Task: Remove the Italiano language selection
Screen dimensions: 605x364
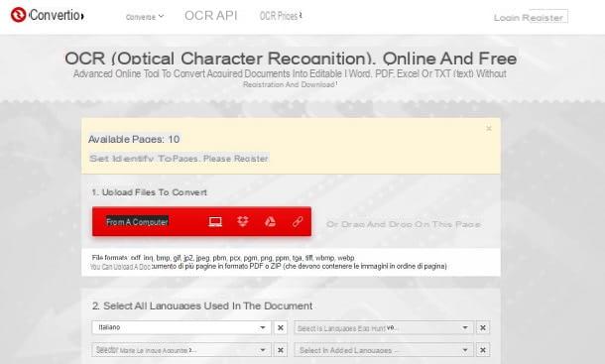Action: coord(281,327)
